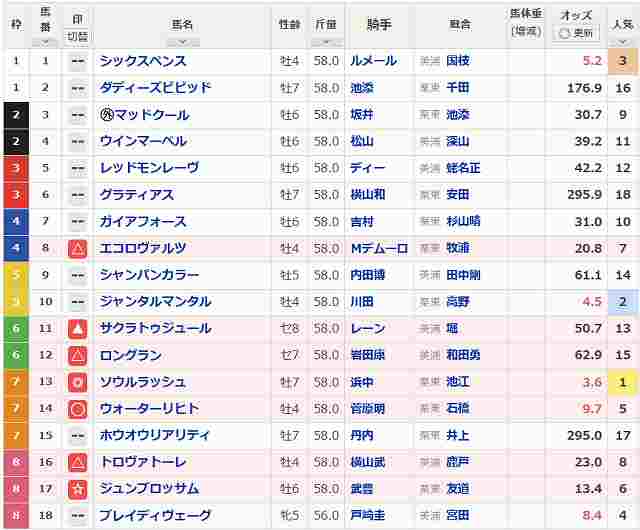Click the filled triangle mark for サクラトゥジュール
640x530 pixels.
pos(78,328)
